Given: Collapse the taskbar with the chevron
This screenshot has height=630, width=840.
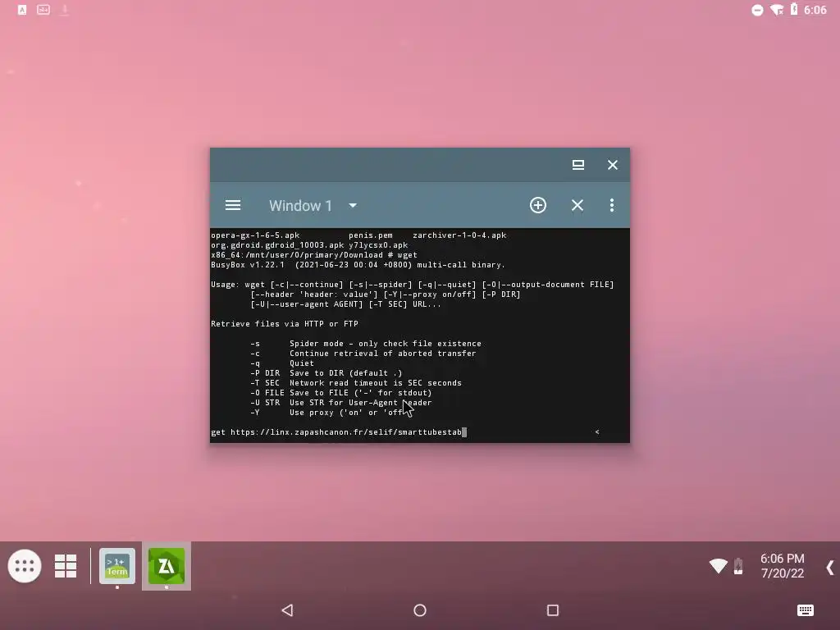Looking at the screenshot, I should coord(830,568).
